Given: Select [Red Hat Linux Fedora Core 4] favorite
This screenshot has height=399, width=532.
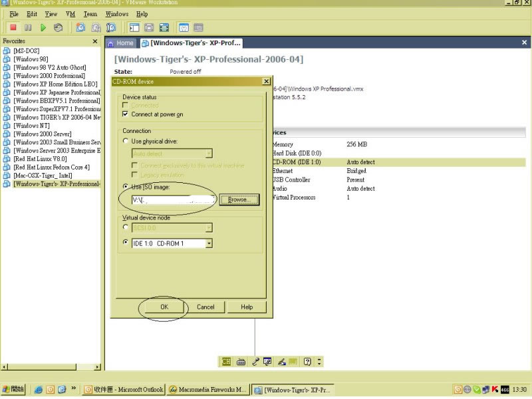Looking at the screenshot, I should (52, 168).
